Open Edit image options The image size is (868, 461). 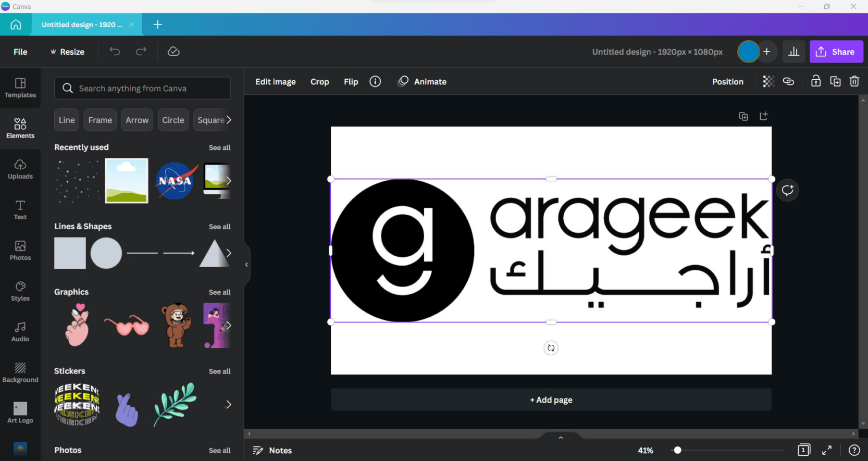[275, 82]
